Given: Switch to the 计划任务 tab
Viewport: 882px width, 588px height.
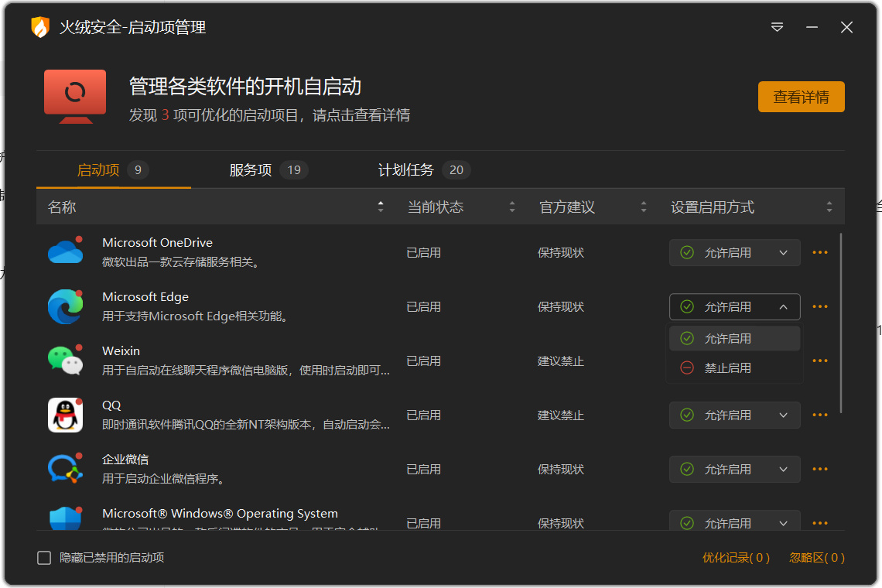Looking at the screenshot, I should click(x=424, y=170).
